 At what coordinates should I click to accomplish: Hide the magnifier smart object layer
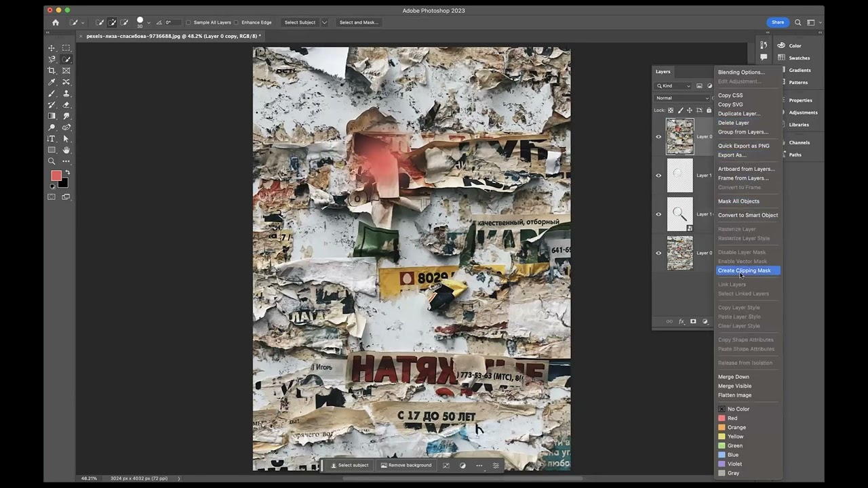pos(658,214)
